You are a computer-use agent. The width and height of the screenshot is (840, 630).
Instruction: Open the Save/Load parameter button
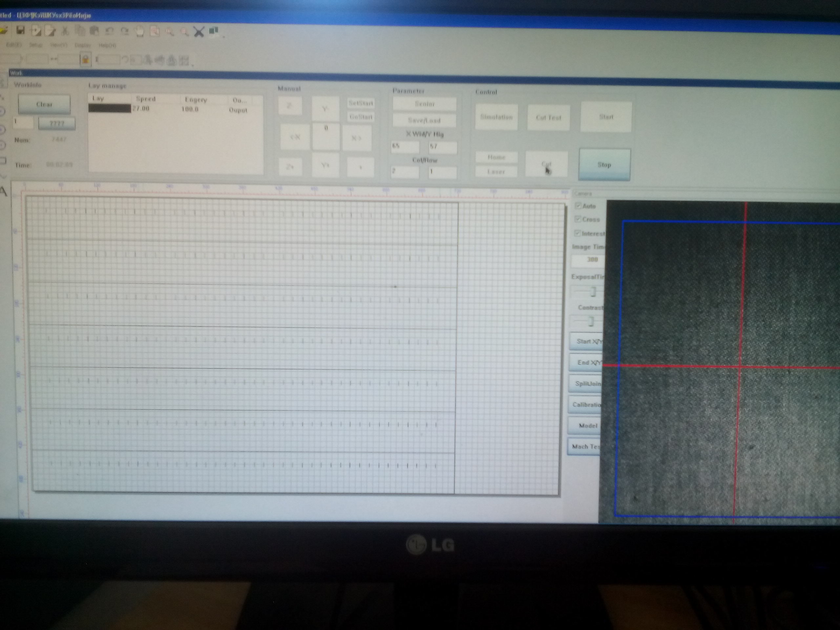coord(424,120)
